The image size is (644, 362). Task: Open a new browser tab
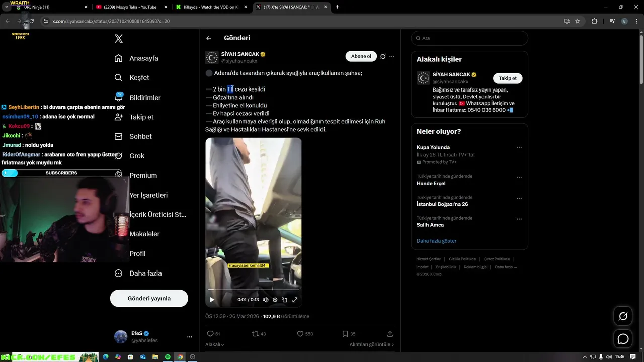[x=337, y=7]
